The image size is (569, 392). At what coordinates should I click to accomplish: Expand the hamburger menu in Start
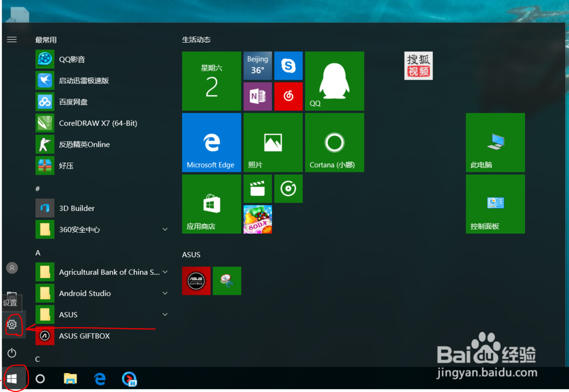click(x=12, y=40)
